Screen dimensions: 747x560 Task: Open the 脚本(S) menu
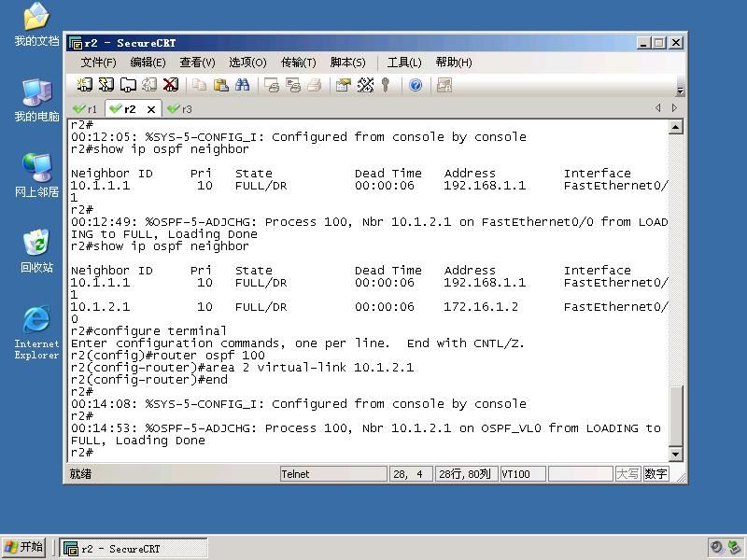tap(347, 63)
